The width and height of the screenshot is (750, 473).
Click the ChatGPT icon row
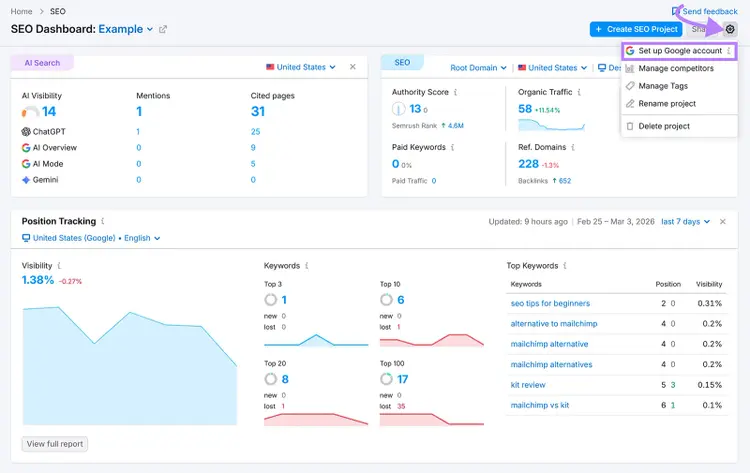coord(26,132)
